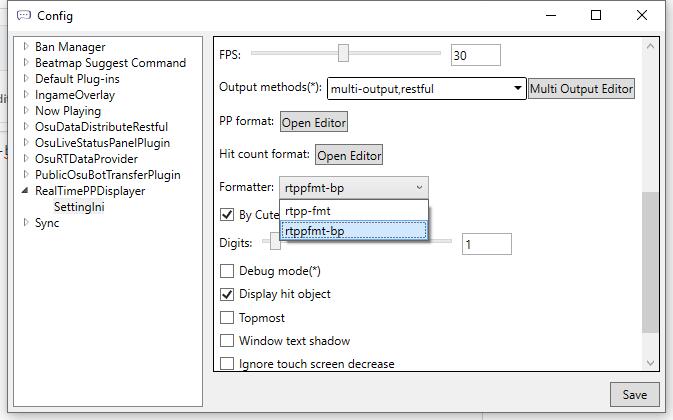Click the vertical scrollbar thumb

[x=650, y=262]
